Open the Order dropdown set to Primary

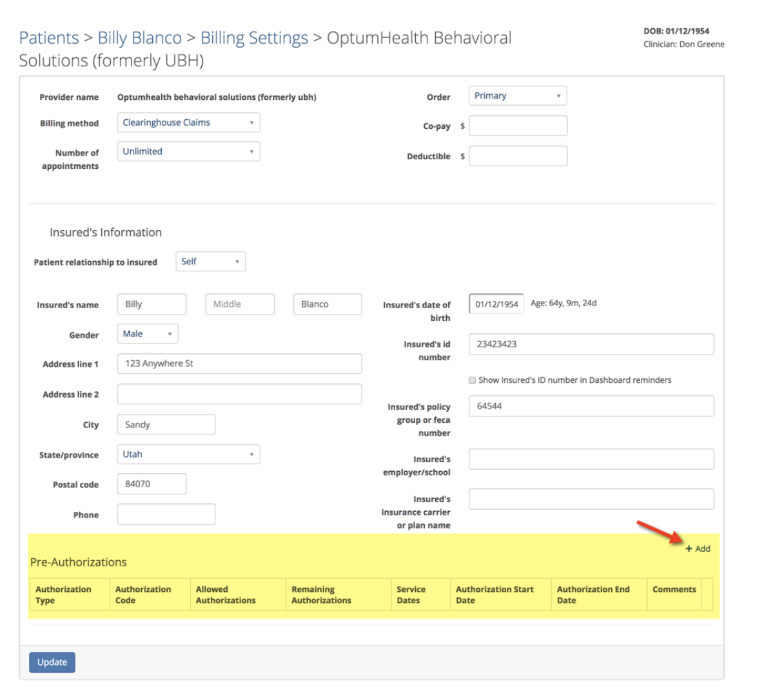click(517, 96)
